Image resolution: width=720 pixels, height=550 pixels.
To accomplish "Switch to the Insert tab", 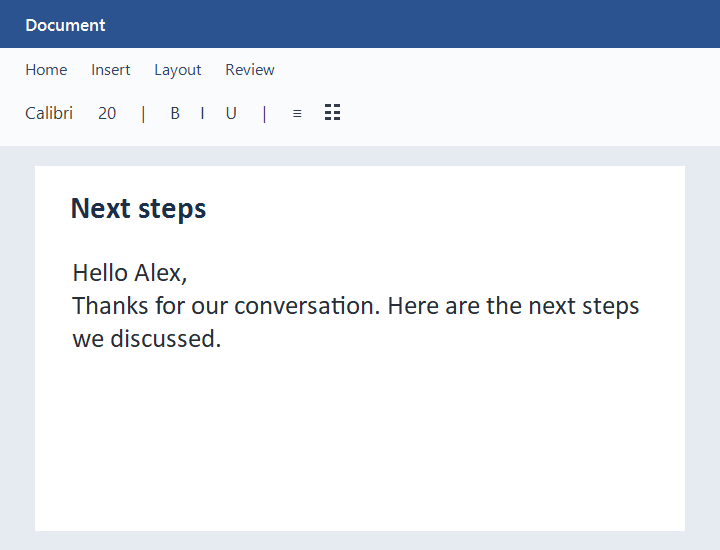I will (x=111, y=70).
